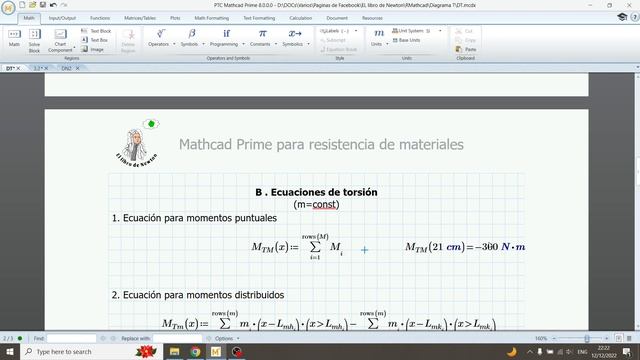Close the DT worksheet tab

coord(18,68)
